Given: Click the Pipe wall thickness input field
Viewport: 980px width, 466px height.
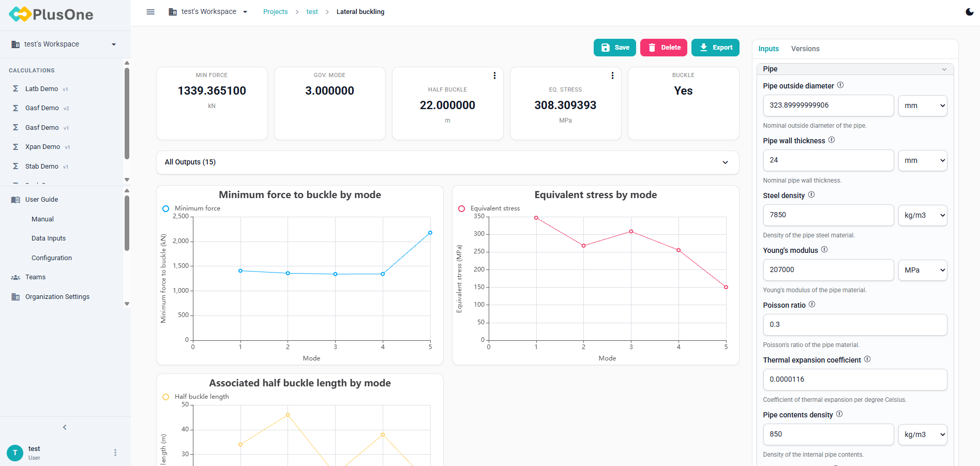Looking at the screenshot, I should pyautogui.click(x=828, y=160).
